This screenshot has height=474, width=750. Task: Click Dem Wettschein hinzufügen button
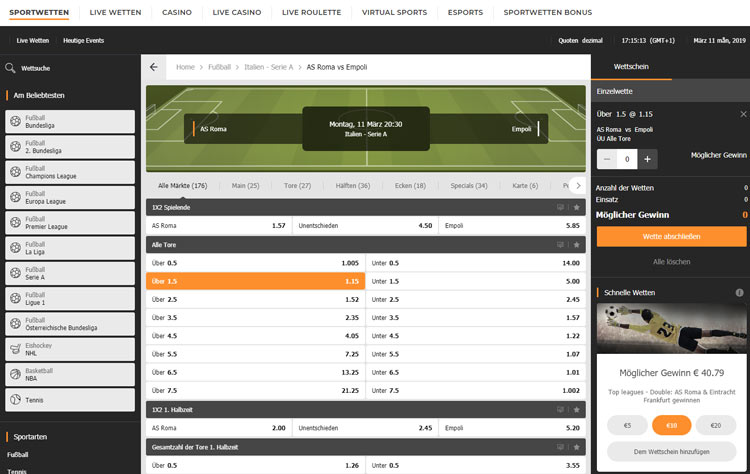pos(671,452)
